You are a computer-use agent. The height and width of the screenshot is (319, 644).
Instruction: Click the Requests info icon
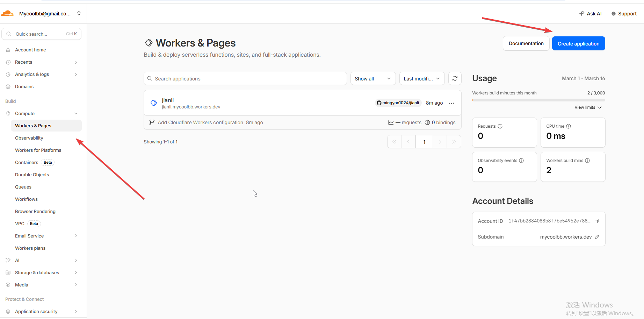coord(500,126)
